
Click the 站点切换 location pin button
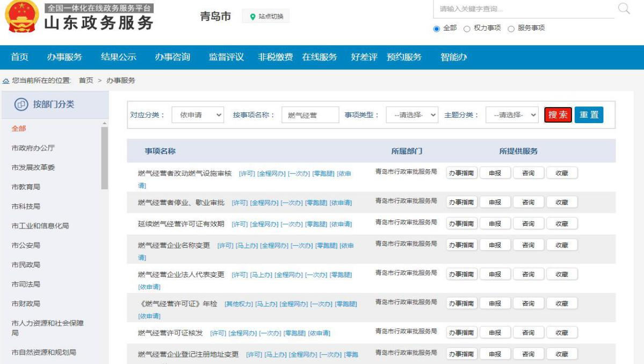(x=266, y=17)
